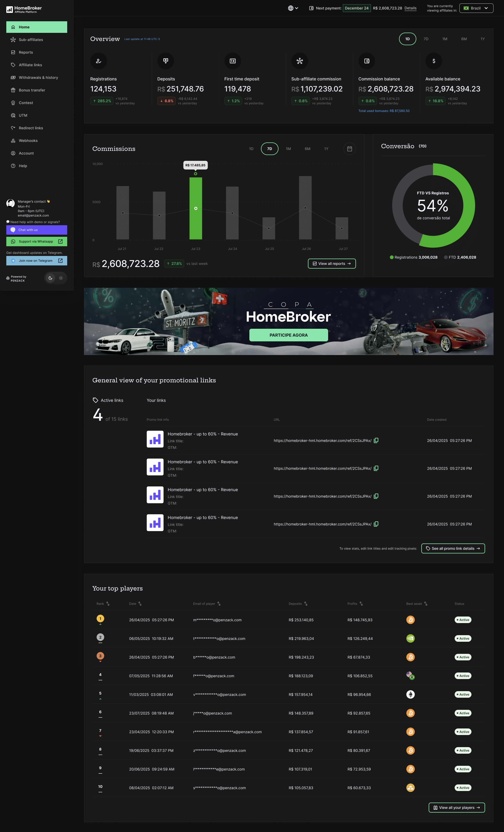Viewport: 504px width, 832px height.
Task: Click the Sub-affiliate commission overview icon
Action: coord(300,61)
